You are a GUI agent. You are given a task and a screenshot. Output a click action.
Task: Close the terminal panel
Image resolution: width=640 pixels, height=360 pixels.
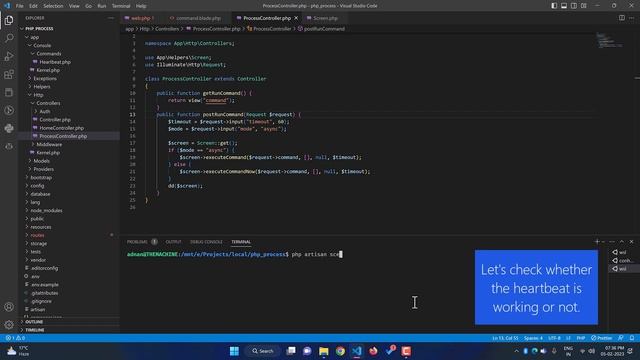(x=631, y=242)
